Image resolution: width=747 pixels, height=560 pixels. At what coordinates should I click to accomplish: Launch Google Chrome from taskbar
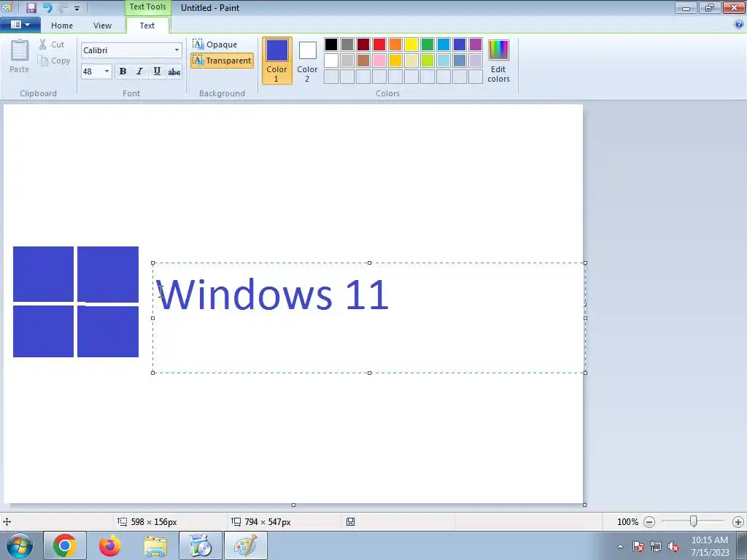click(x=65, y=545)
